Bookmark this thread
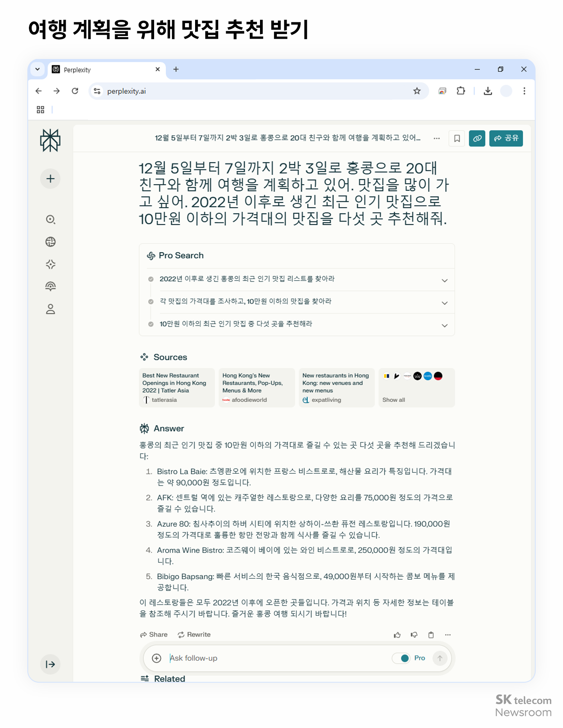Image resolution: width=563 pixels, height=728 pixels. point(457,138)
